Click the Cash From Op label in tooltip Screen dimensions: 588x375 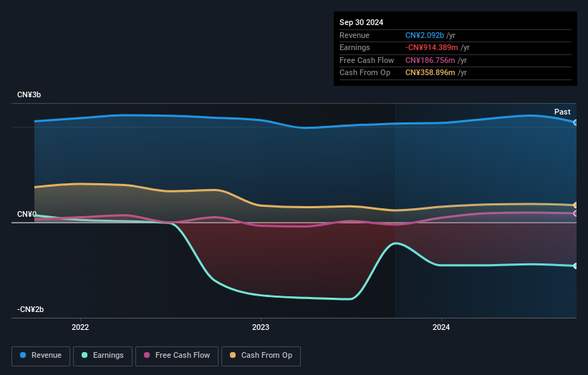(365, 73)
